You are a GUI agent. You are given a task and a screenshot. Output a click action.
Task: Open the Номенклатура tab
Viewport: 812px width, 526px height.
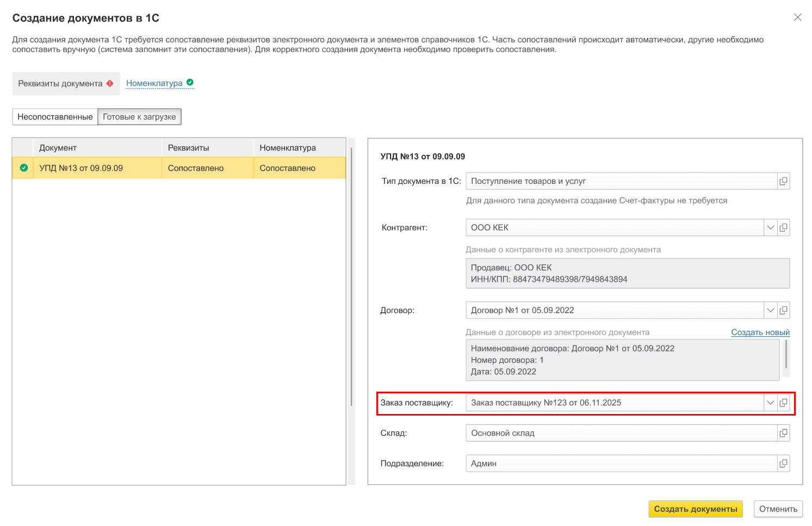pyautogui.click(x=154, y=83)
